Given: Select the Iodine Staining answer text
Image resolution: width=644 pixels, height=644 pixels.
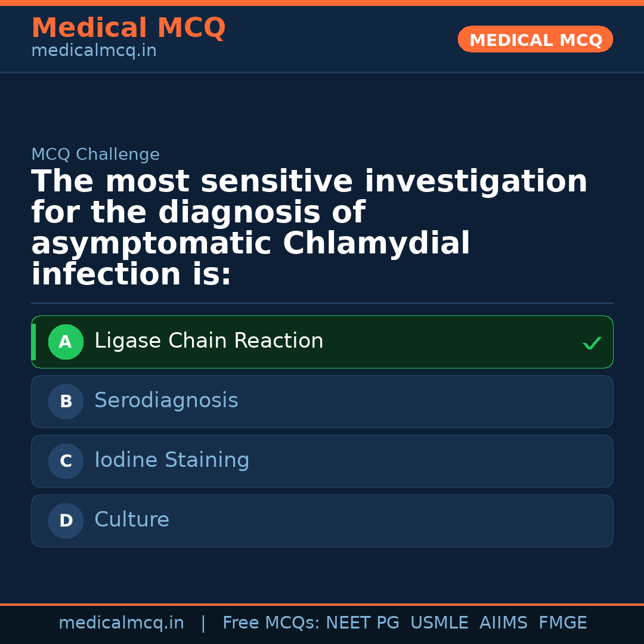Looking at the screenshot, I should pos(172,460).
